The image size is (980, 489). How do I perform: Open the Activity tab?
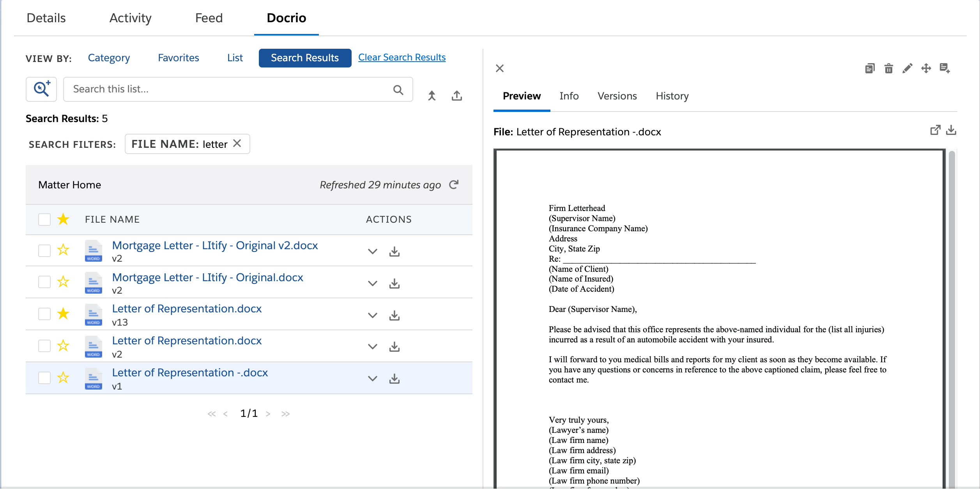click(x=130, y=18)
